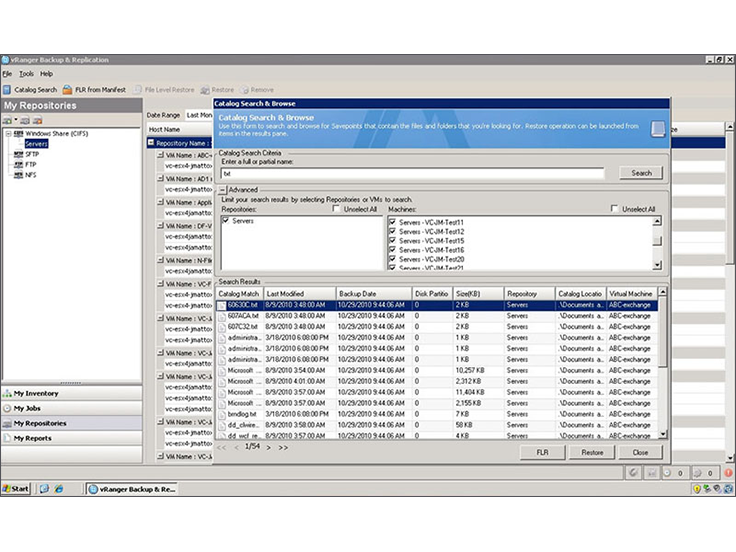Uncheck the Servers repository checkbox
736x552 pixels.
pyautogui.click(x=226, y=221)
